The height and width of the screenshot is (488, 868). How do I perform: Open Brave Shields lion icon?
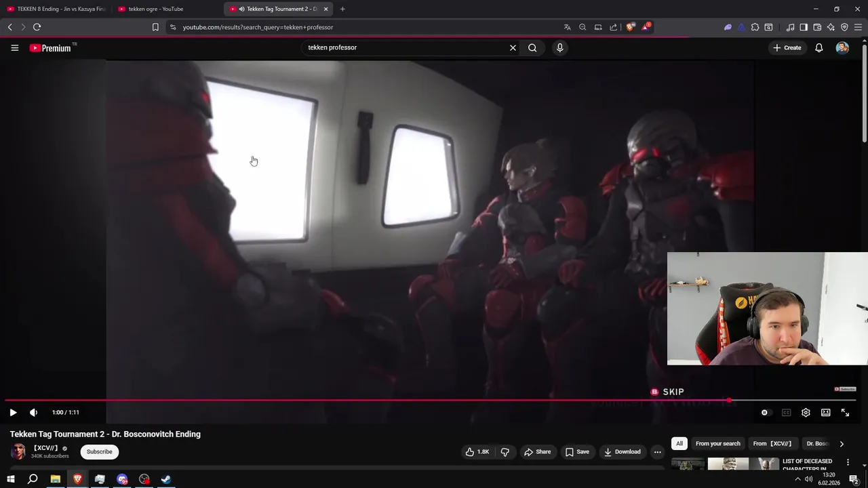coord(631,27)
